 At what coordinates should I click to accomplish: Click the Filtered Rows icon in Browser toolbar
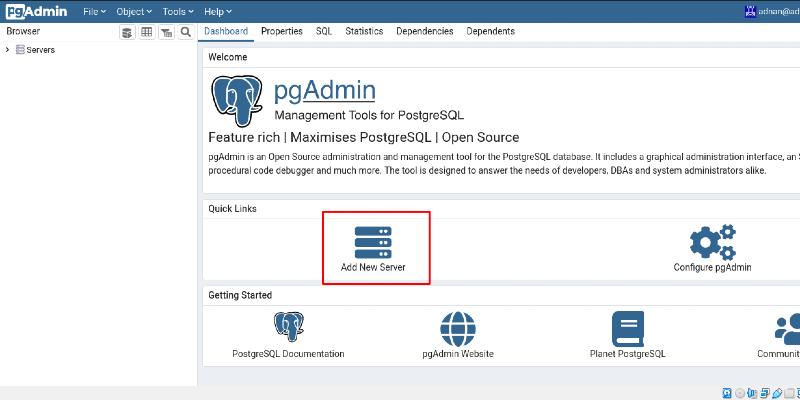click(166, 32)
